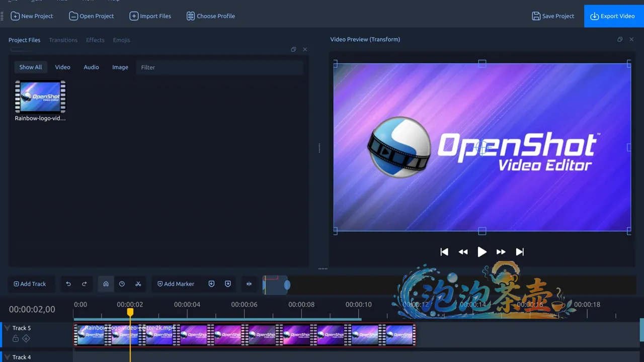
Task: Expand the Track 5 menu arrow
Action: (x=7, y=328)
